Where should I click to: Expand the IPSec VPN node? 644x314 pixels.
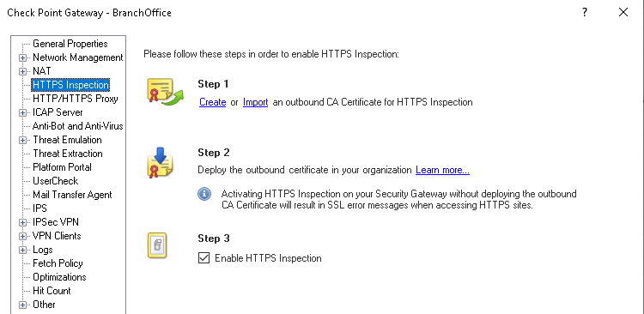tap(22, 222)
